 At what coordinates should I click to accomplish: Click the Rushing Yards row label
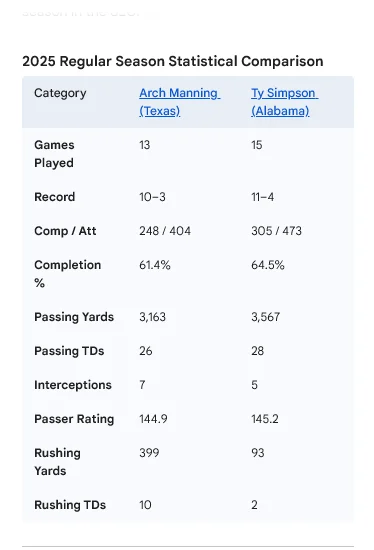pyautogui.click(x=58, y=462)
